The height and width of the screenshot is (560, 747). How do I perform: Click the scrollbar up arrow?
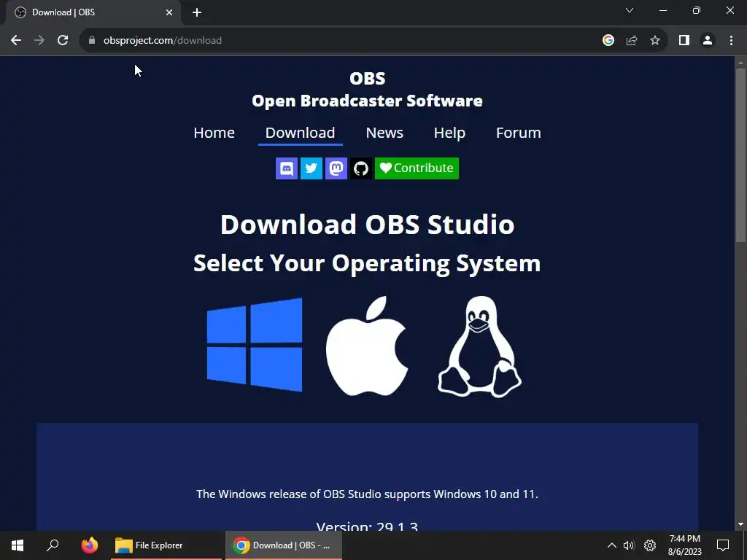point(740,63)
